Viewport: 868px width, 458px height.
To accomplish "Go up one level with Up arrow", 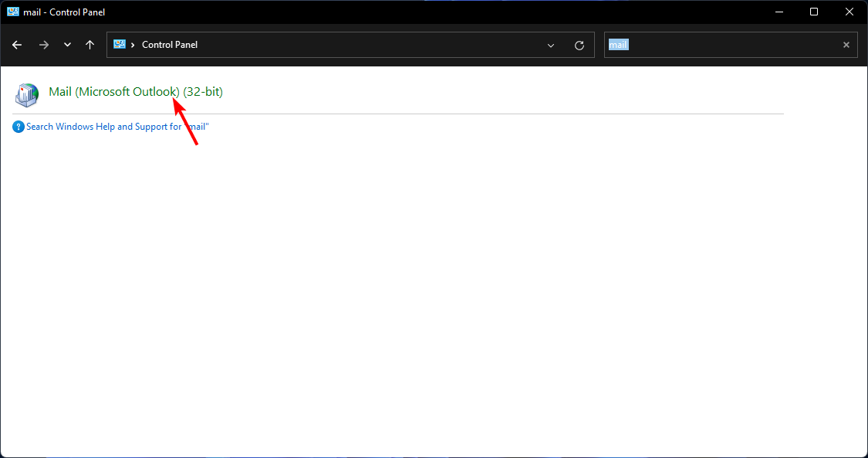I will [x=90, y=45].
